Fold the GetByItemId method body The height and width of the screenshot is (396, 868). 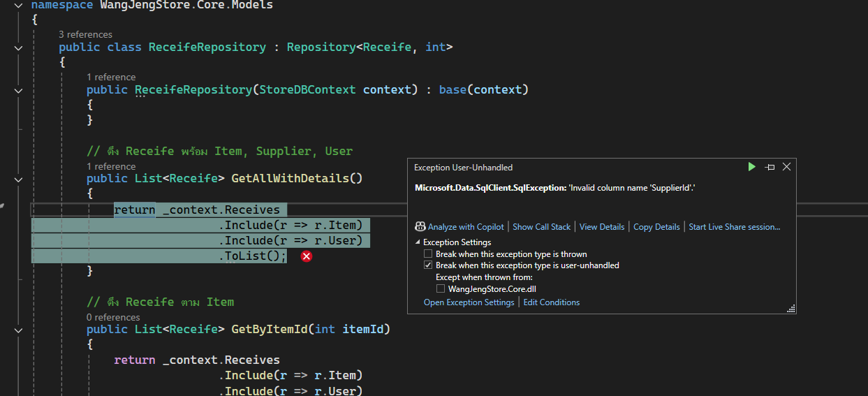point(19,330)
